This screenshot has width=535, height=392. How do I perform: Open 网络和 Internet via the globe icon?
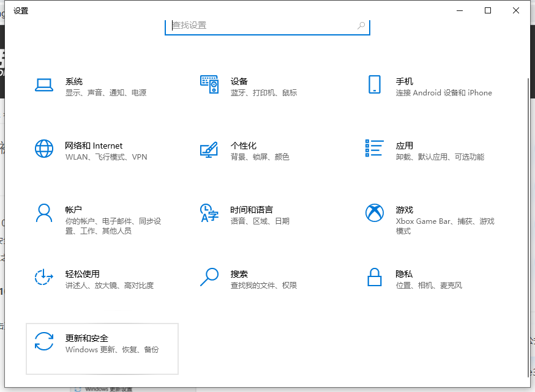43,149
